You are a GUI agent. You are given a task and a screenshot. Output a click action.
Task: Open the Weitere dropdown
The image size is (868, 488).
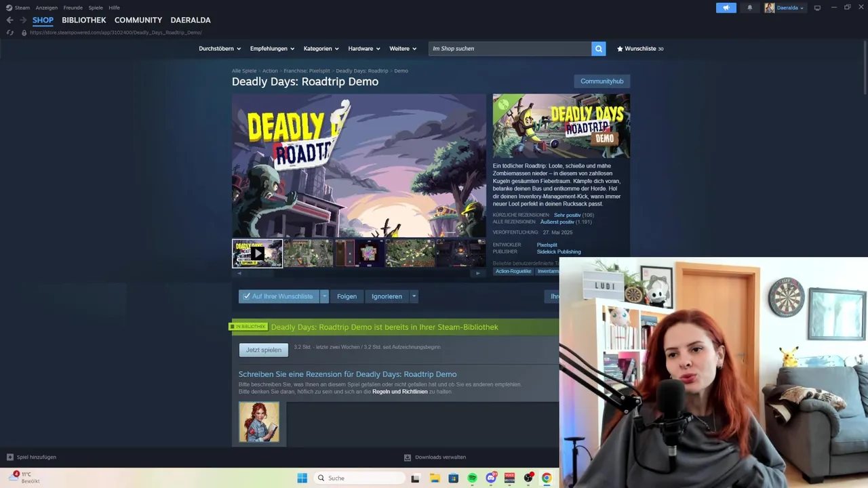[403, 49]
